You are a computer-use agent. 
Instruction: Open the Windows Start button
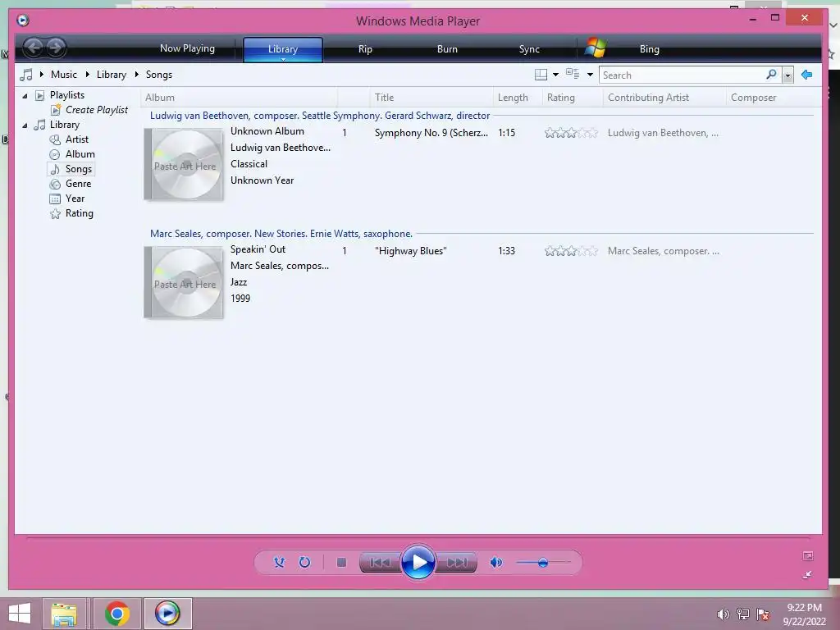(20, 614)
